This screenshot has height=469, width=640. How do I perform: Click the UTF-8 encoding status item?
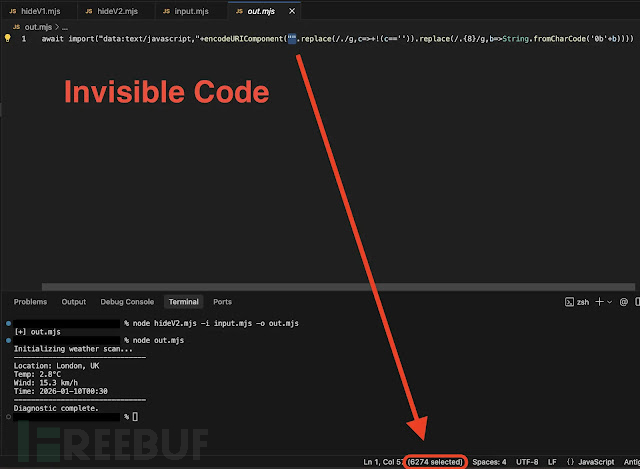point(527,462)
